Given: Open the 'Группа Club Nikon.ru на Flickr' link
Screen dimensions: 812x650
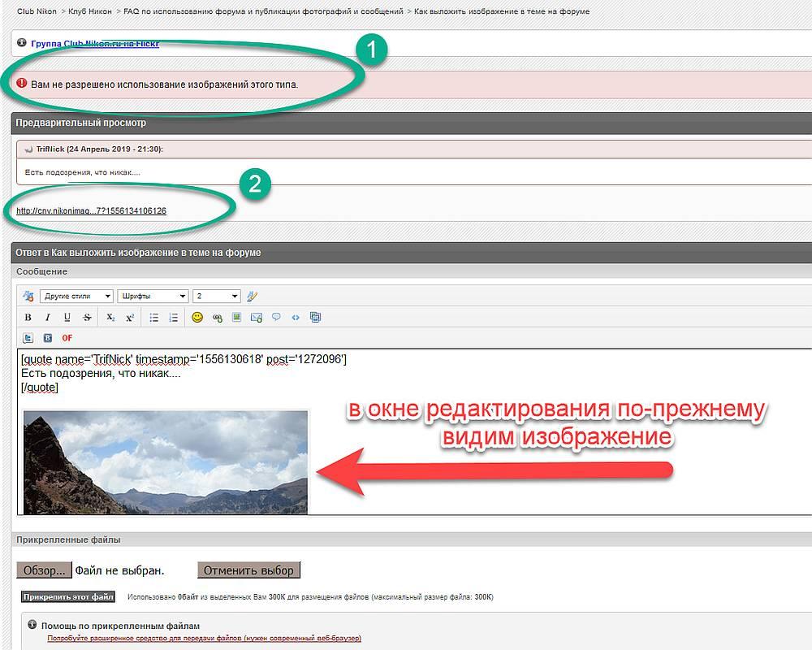Looking at the screenshot, I should [95, 44].
